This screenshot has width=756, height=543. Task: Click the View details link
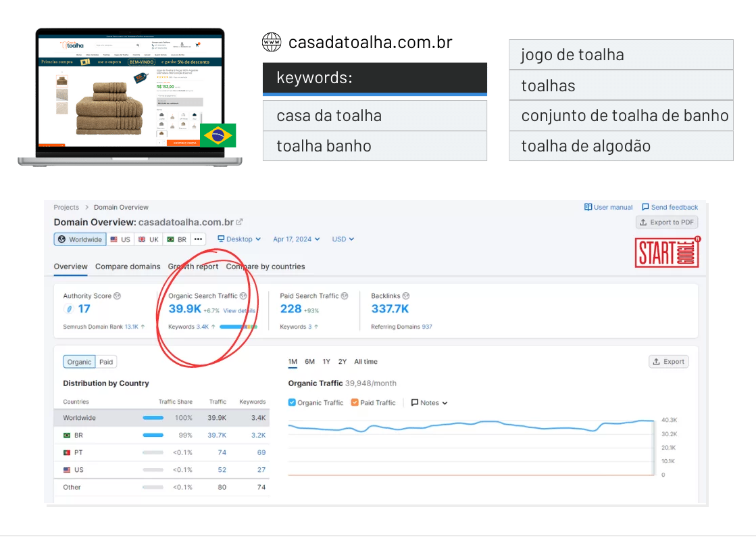tap(239, 310)
